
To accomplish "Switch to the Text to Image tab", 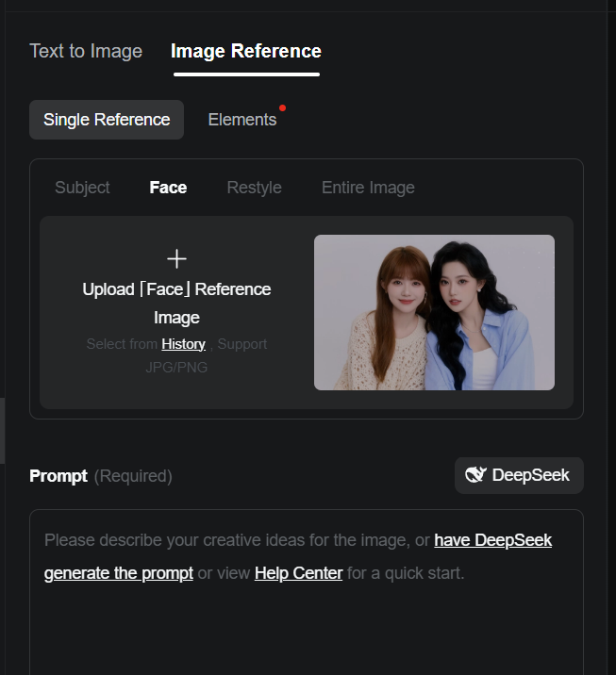I will pyautogui.click(x=86, y=51).
